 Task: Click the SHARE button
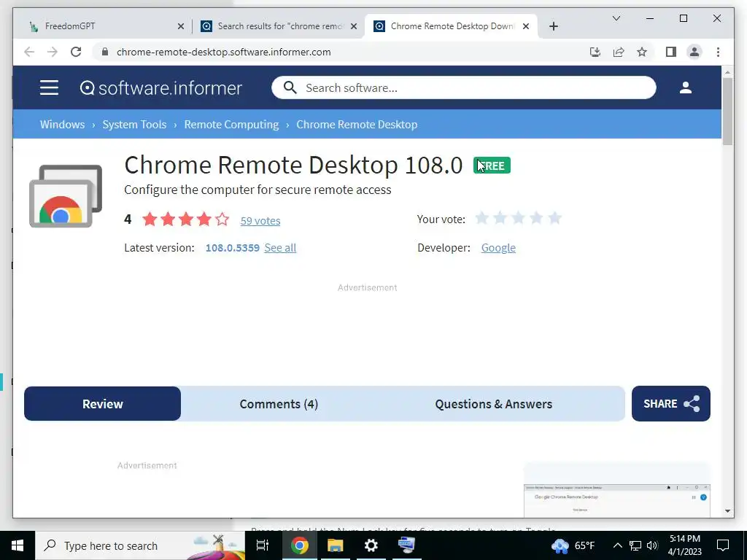671,404
